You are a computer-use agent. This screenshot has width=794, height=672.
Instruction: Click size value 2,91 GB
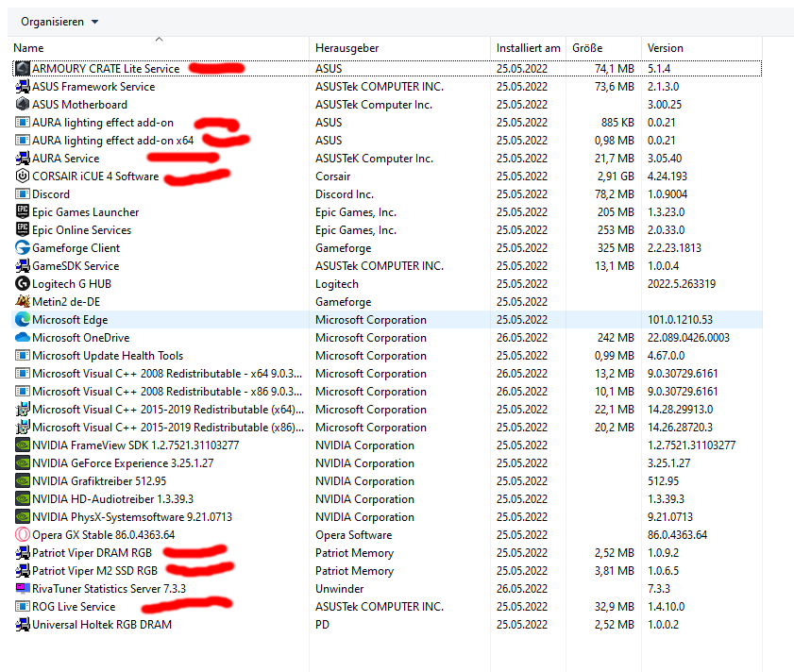point(616,176)
